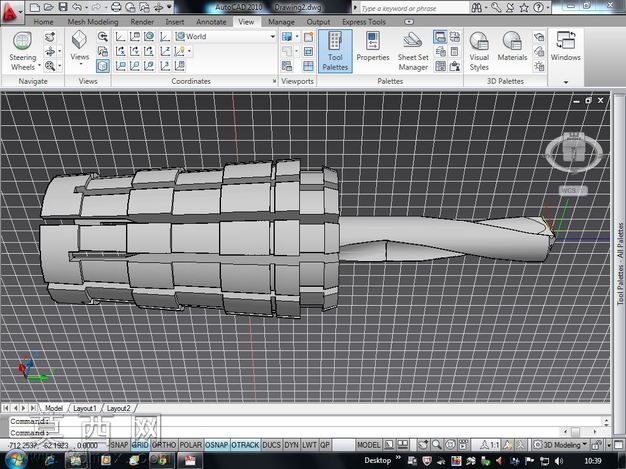Expand the Views dropdown arrow
Screen dimensions: 626x469
tap(81, 64)
